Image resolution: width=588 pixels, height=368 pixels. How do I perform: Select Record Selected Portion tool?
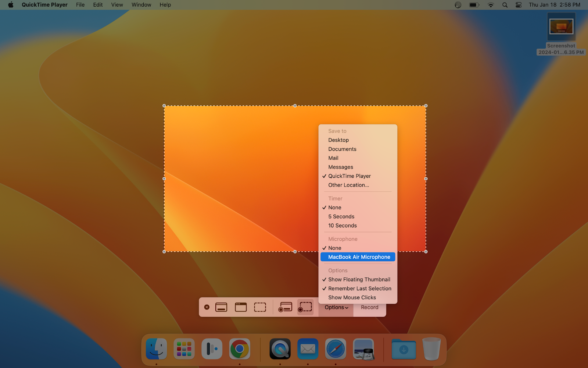coord(305,307)
